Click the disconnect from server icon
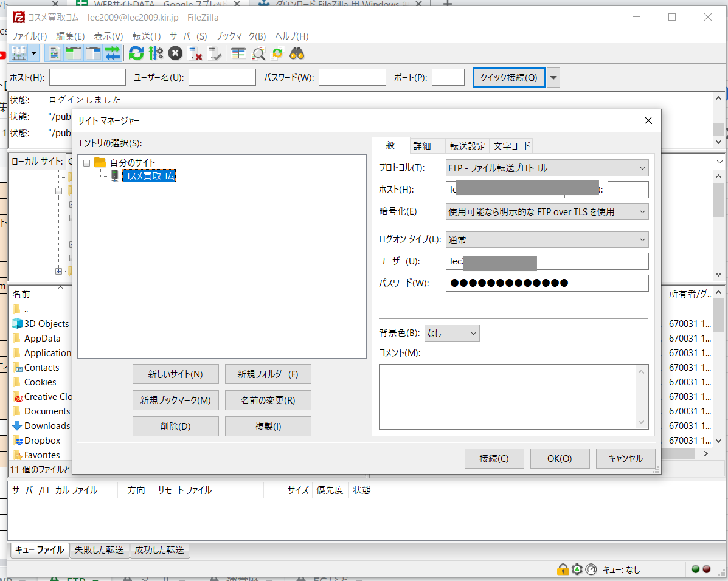The width and height of the screenshot is (728, 581). [195, 53]
